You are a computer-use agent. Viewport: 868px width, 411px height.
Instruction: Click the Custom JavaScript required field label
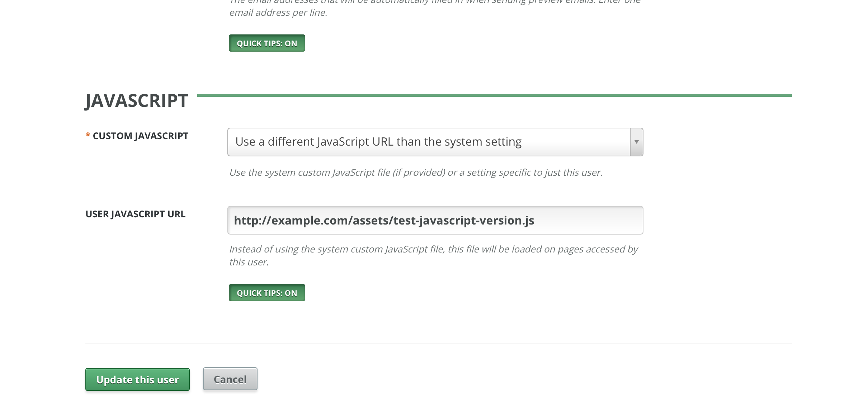(x=140, y=136)
